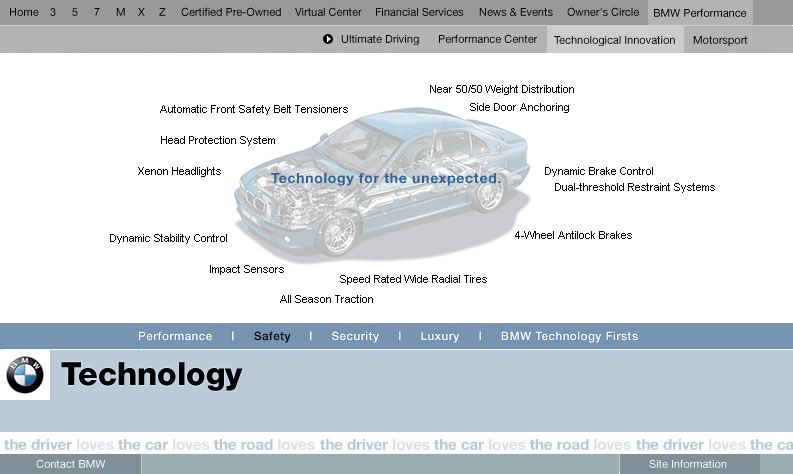This screenshot has width=793, height=474.
Task: Switch to the Performance category
Action: click(x=175, y=336)
